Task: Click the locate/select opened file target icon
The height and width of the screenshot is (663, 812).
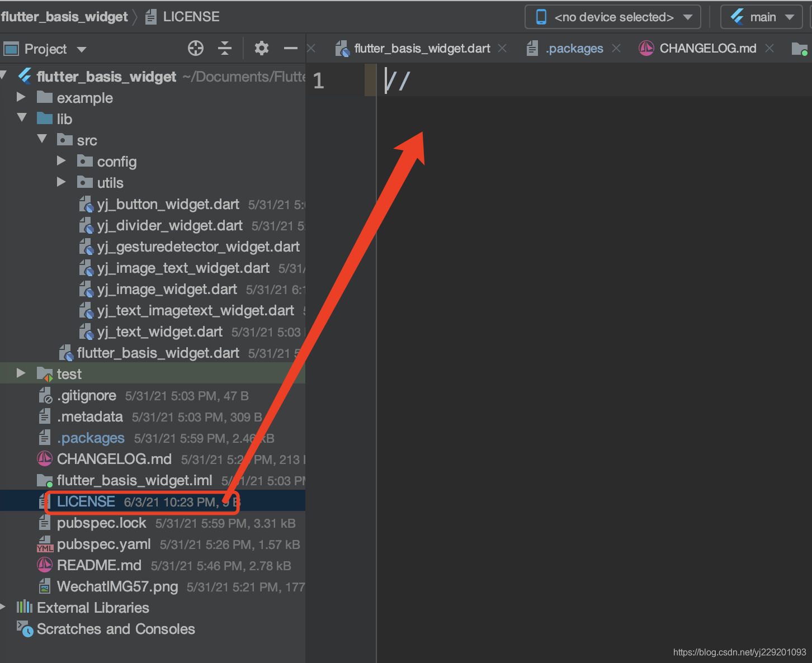Action: point(196,49)
